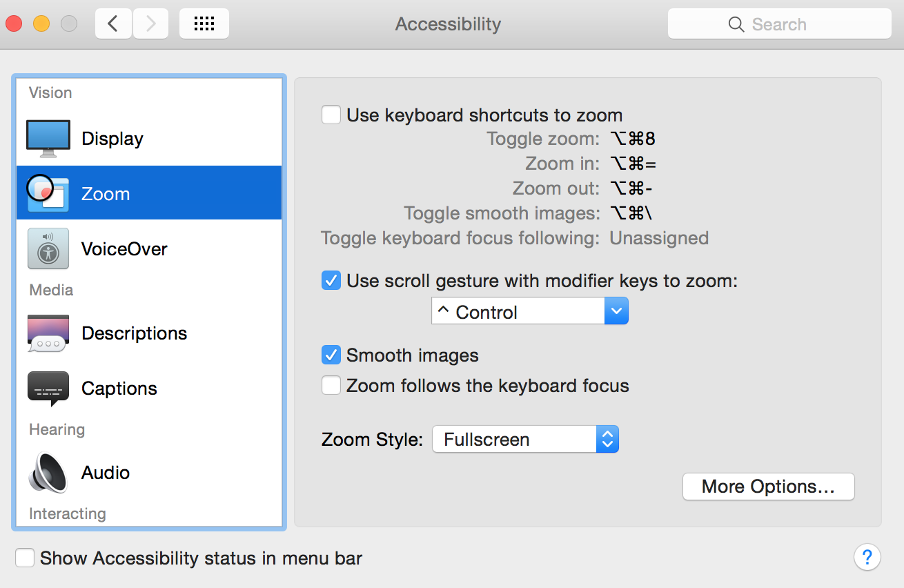
Task: Enable Use keyboard shortcuts to zoom
Action: [331, 115]
